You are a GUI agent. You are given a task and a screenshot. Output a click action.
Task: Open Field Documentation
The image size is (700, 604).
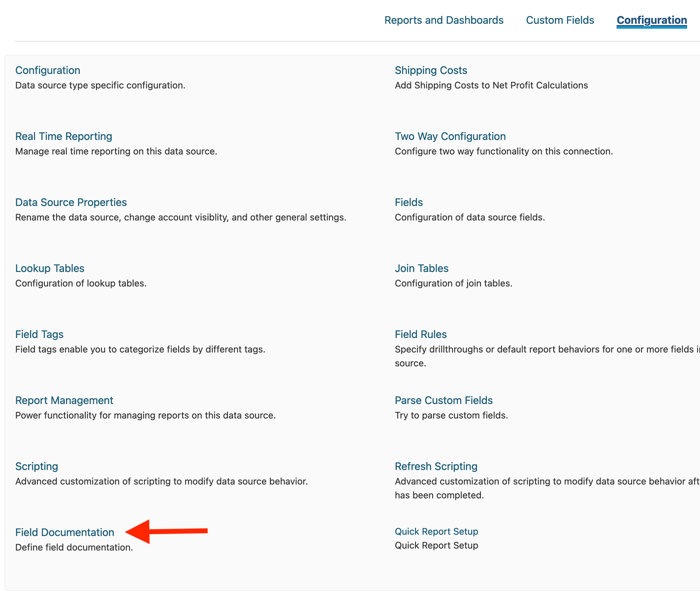pyautogui.click(x=65, y=532)
